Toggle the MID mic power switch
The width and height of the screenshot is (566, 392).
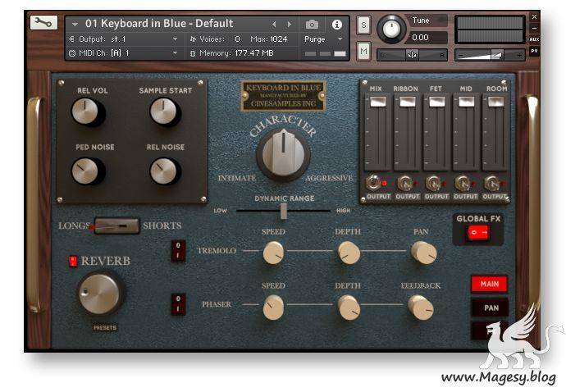click(x=462, y=184)
